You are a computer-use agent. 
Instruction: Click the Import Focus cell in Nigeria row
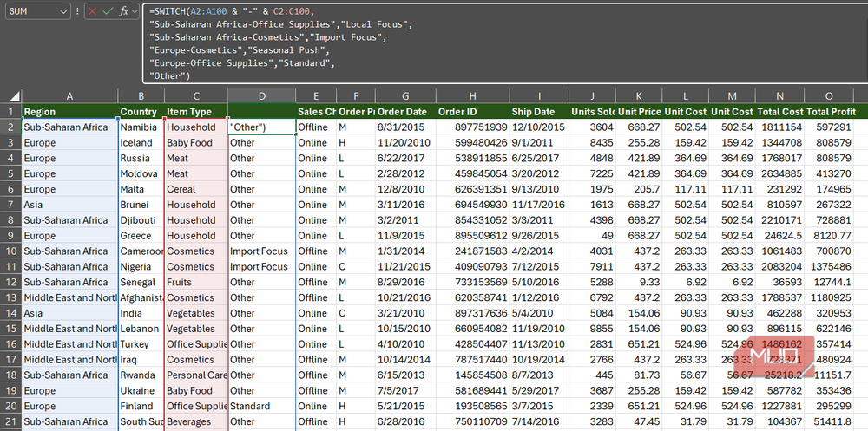pos(262,267)
